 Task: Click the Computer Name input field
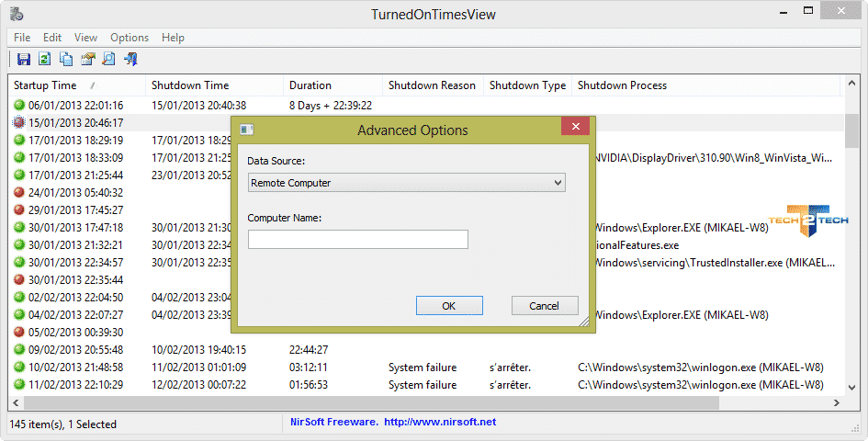[x=357, y=240]
